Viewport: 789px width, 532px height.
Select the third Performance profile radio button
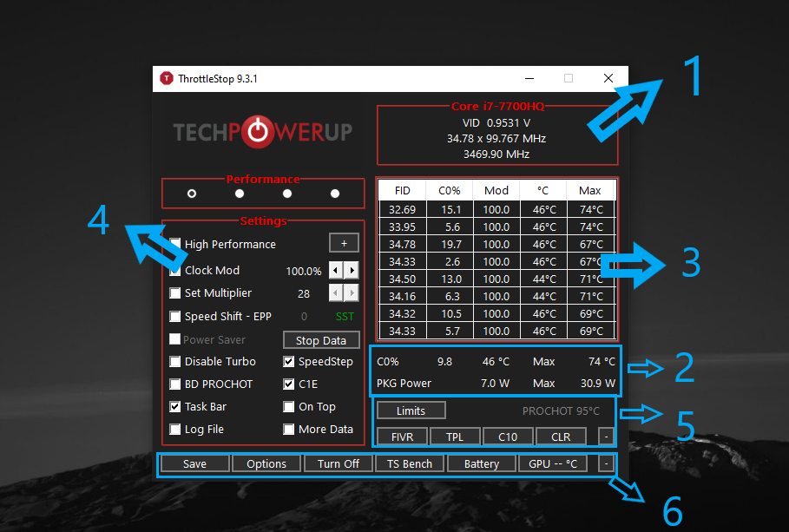pos(287,194)
